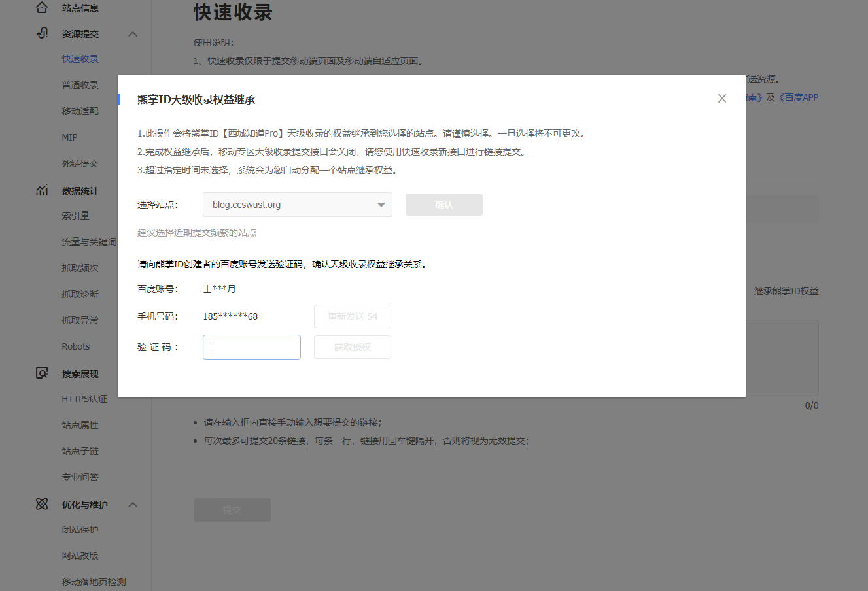Click the 站点信息 sidebar heading
The height and width of the screenshot is (591, 868).
(80, 8)
